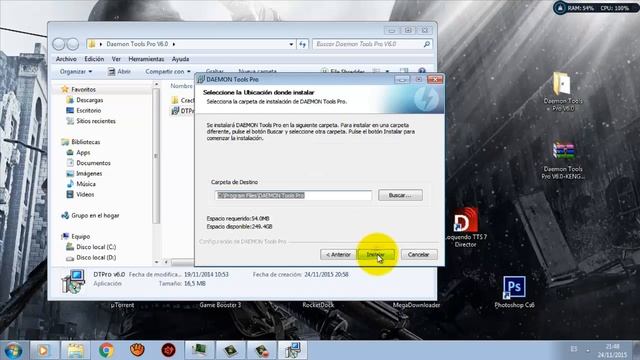Select Favoritos in the navigation pane

(83, 89)
